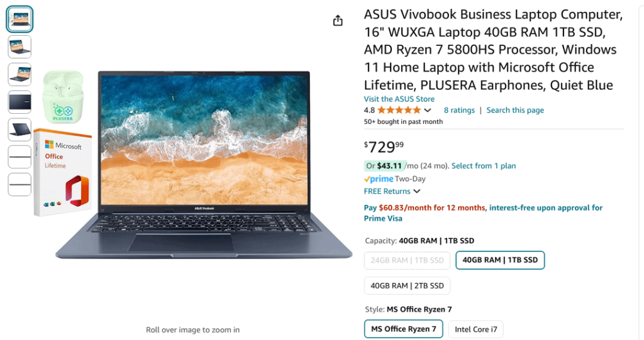
Task: Choose the MS Office Ryzen 7 style
Action: tap(403, 329)
